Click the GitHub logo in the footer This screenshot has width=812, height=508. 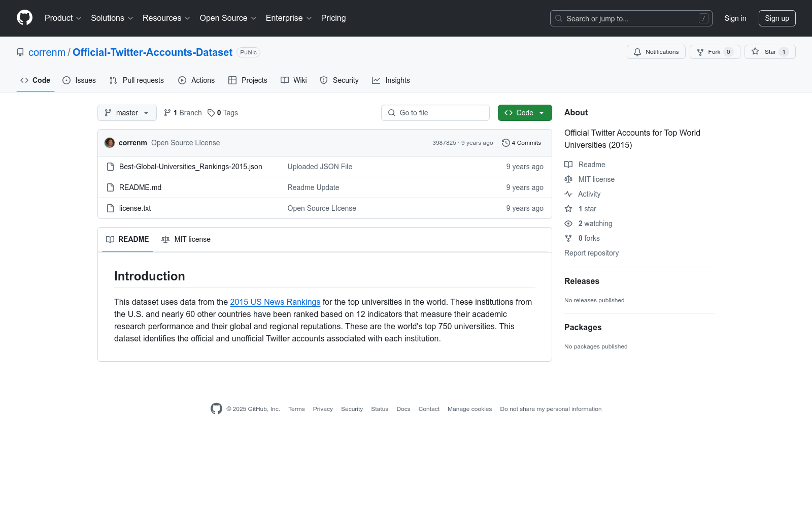[216, 409]
